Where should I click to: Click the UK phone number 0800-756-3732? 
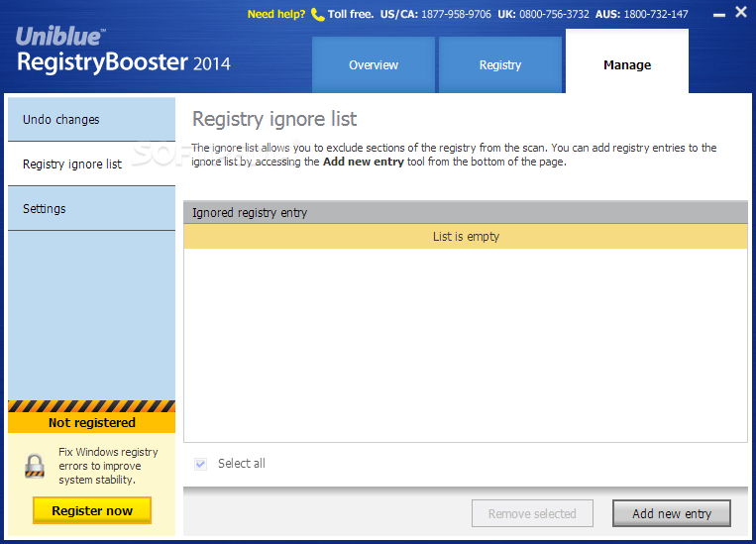[x=554, y=14]
